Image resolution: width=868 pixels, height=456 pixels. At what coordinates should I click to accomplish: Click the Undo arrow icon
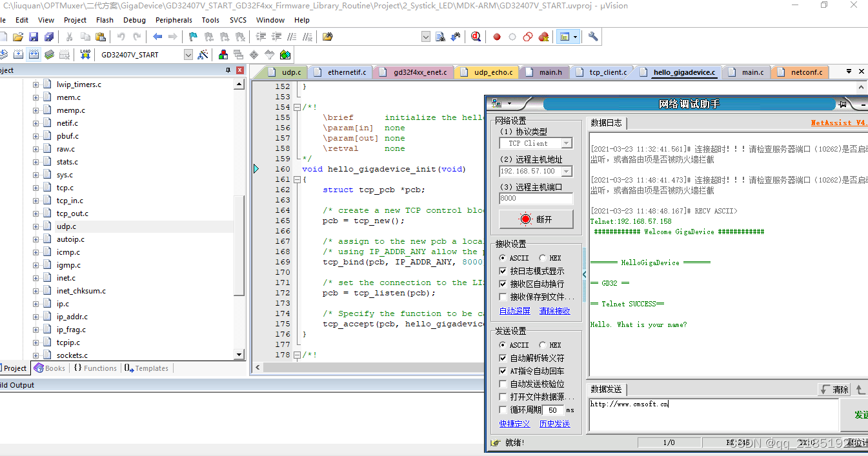(121, 37)
